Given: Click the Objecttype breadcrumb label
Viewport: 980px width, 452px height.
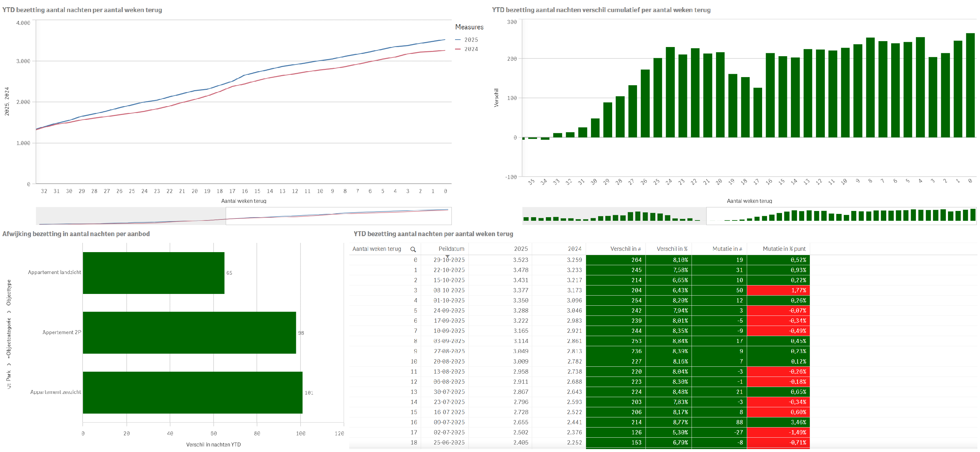Looking at the screenshot, I should (x=9, y=292).
